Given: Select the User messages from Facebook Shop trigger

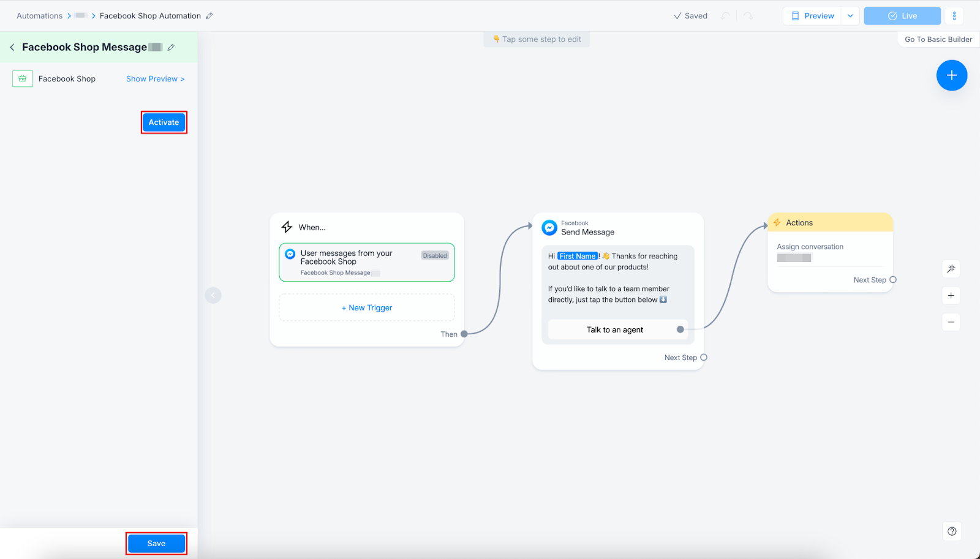Looking at the screenshot, I should coord(367,263).
